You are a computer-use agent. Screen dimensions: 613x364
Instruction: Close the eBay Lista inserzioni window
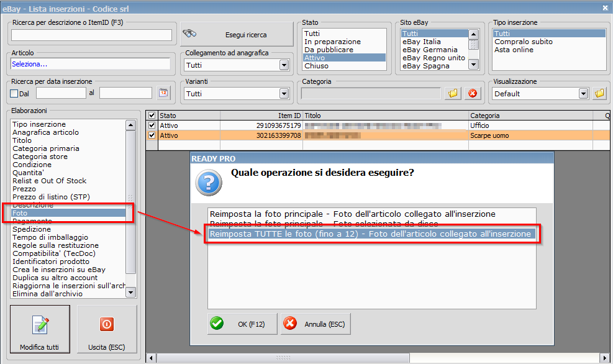pyautogui.click(x=605, y=8)
